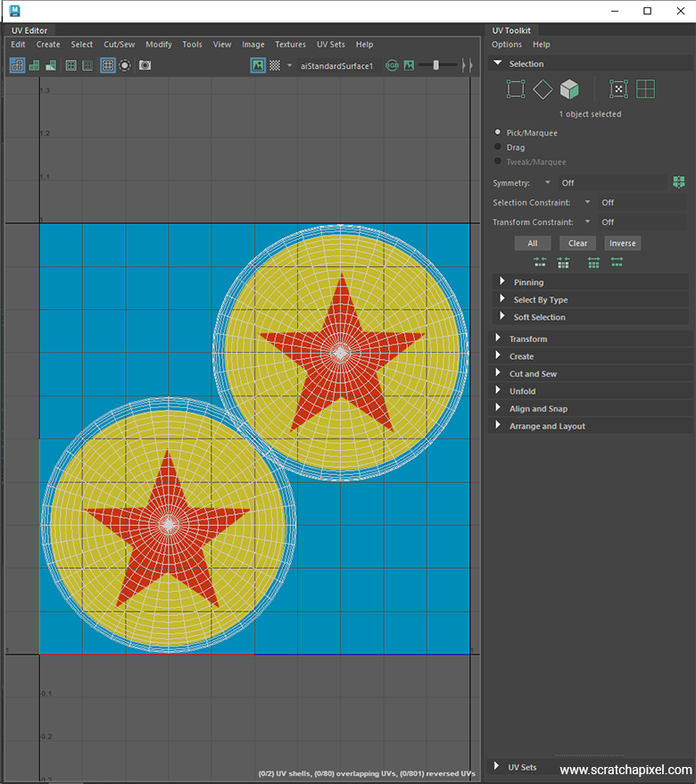The image size is (696, 784).
Task: Click the Clear selection button
Action: pyautogui.click(x=577, y=243)
